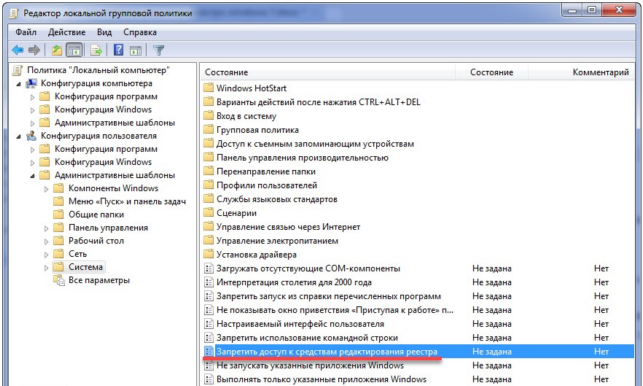Screen dimensions: 643x386
Task: Click 'Не задана' status for командной строки policy
Action: tap(492, 338)
